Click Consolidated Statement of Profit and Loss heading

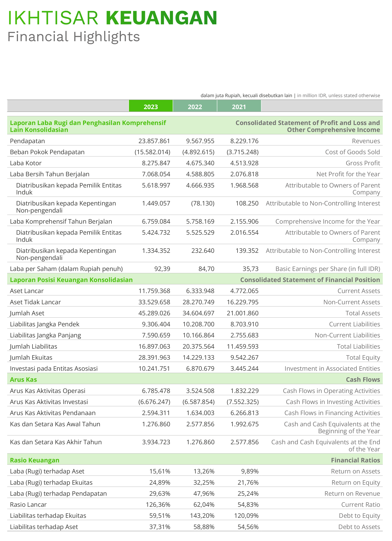(x=308, y=126)
